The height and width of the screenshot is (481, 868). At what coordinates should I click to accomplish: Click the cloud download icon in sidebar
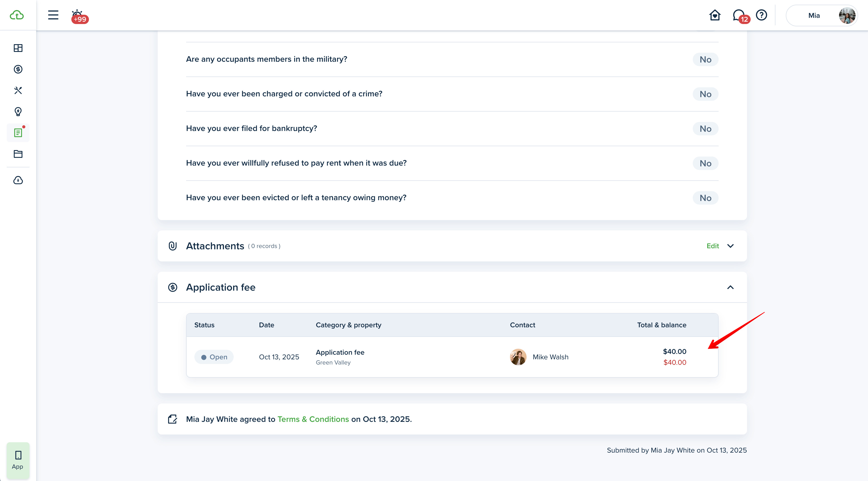(18, 180)
